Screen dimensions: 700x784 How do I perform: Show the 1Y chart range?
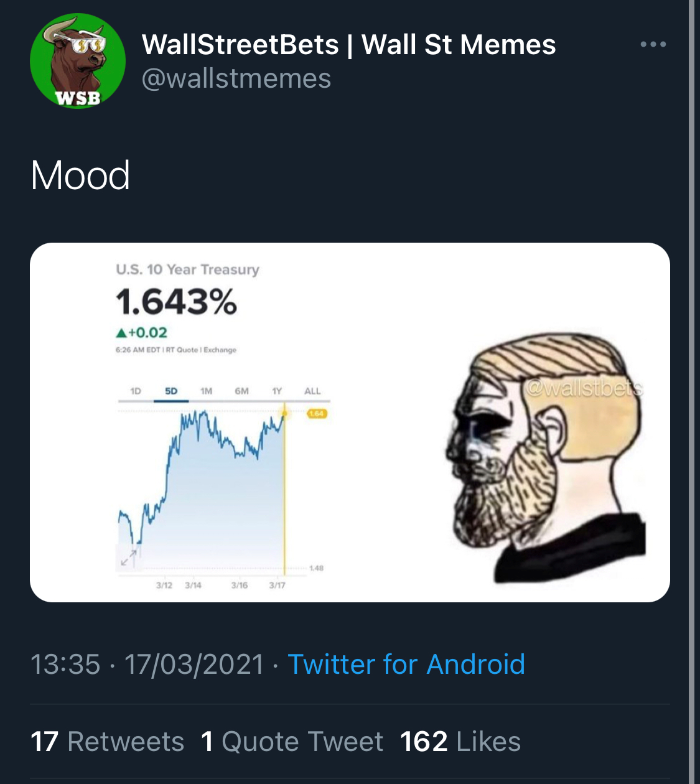click(277, 391)
